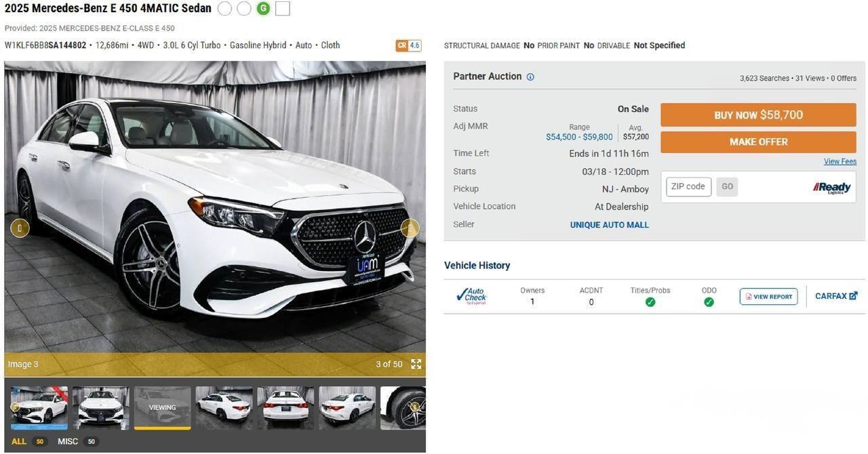Open the AutoCheck logo

471,296
